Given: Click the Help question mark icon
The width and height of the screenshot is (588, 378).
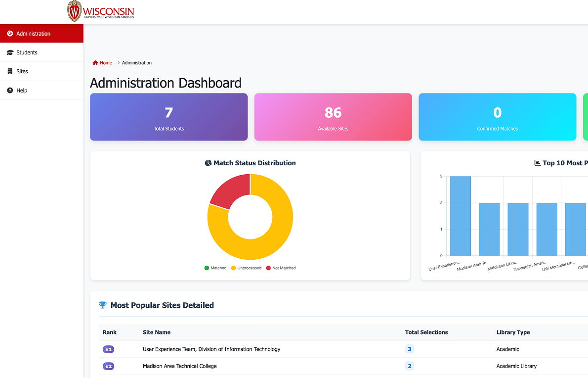Looking at the screenshot, I should (10, 91).
